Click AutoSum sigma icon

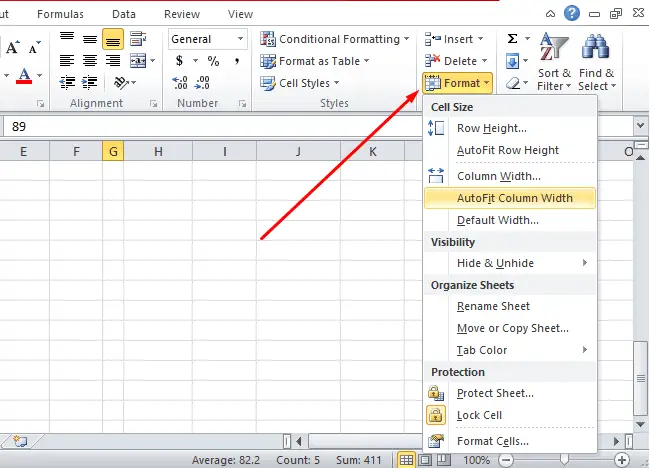click(512, 39)
